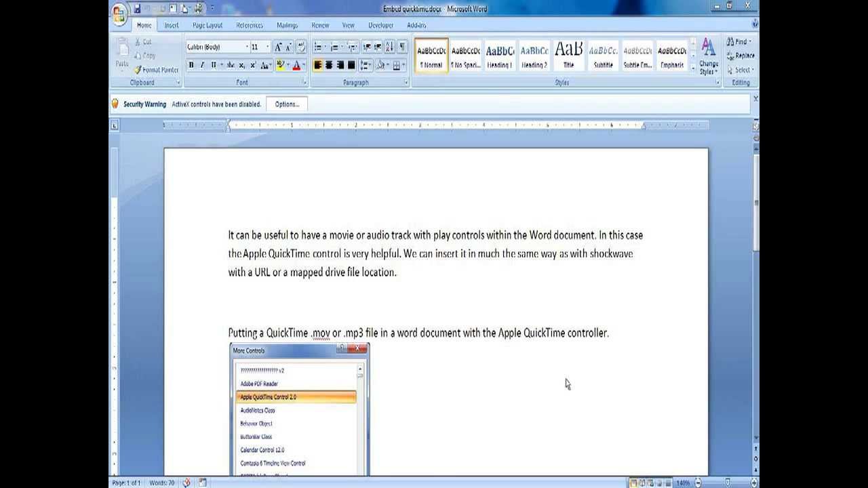The height and width of the screenshot is (488, 868).
Task: Sort the selected text
Action: pos(389,47)
